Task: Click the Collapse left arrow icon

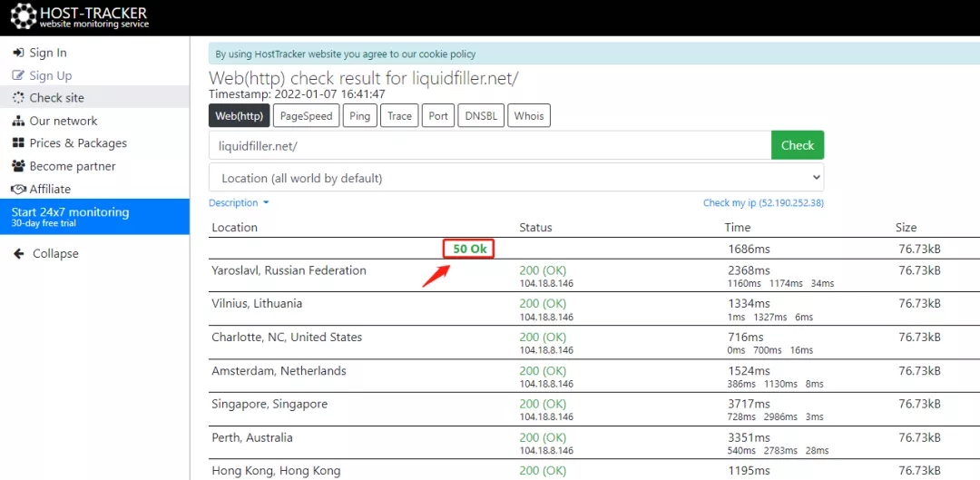Action: coord(19,254)
